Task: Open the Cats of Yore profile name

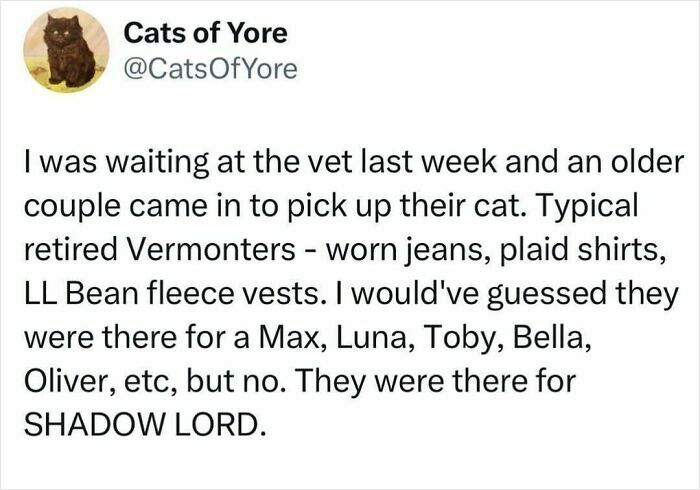Action: [205, 33]
